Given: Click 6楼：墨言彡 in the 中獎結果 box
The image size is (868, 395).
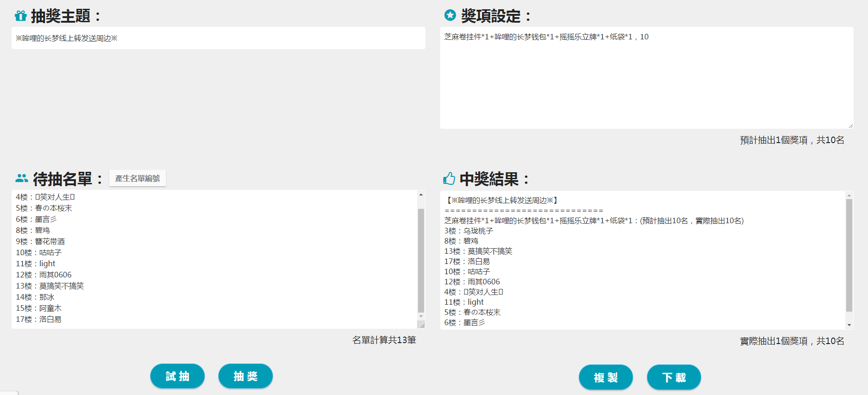Looking at the screenshot, I should coord(465,322).
